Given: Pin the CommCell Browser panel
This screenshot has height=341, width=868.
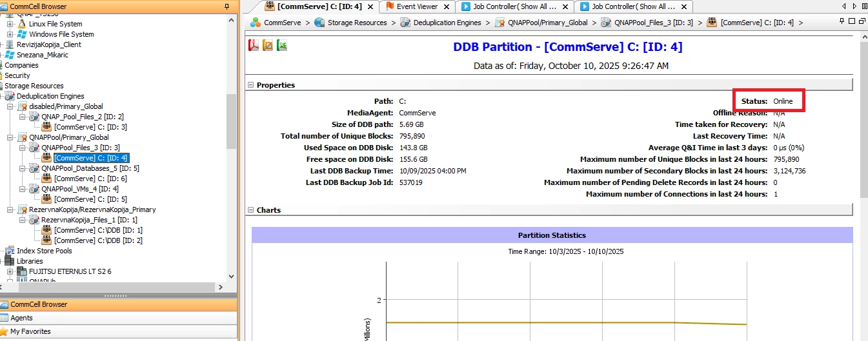Looking at the screenshot, I should pyautogui.click(x=227, y=6).
